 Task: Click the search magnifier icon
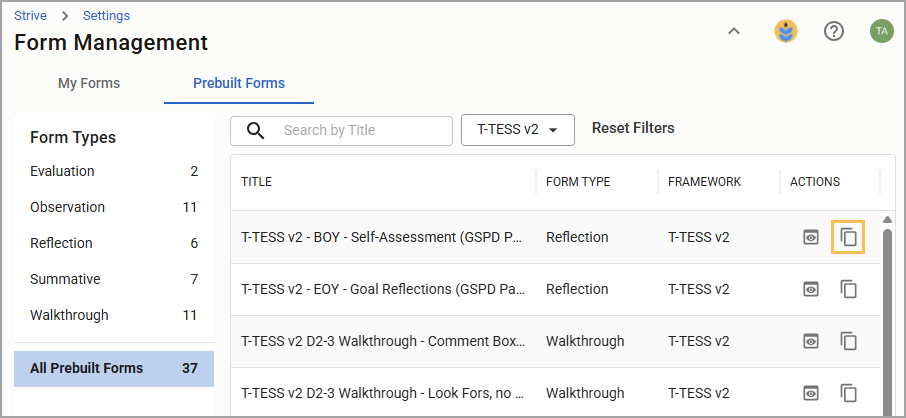point(255,131)
